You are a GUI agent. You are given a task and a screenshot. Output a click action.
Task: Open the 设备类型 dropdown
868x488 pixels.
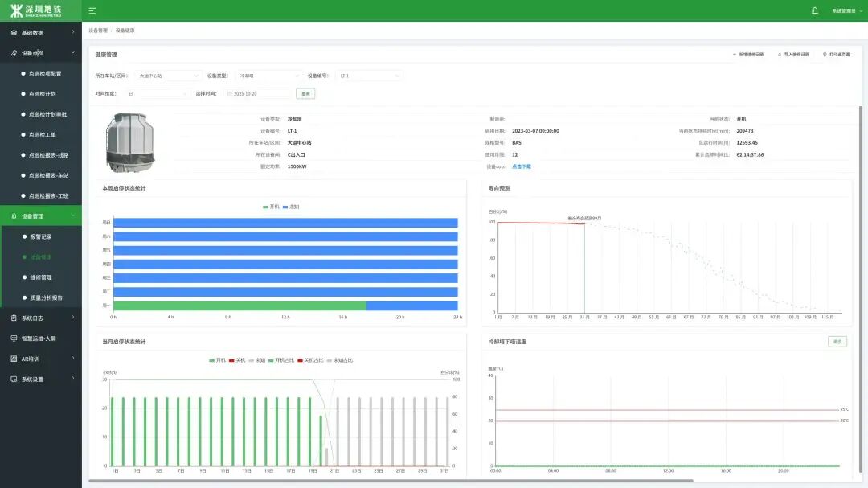269,76
